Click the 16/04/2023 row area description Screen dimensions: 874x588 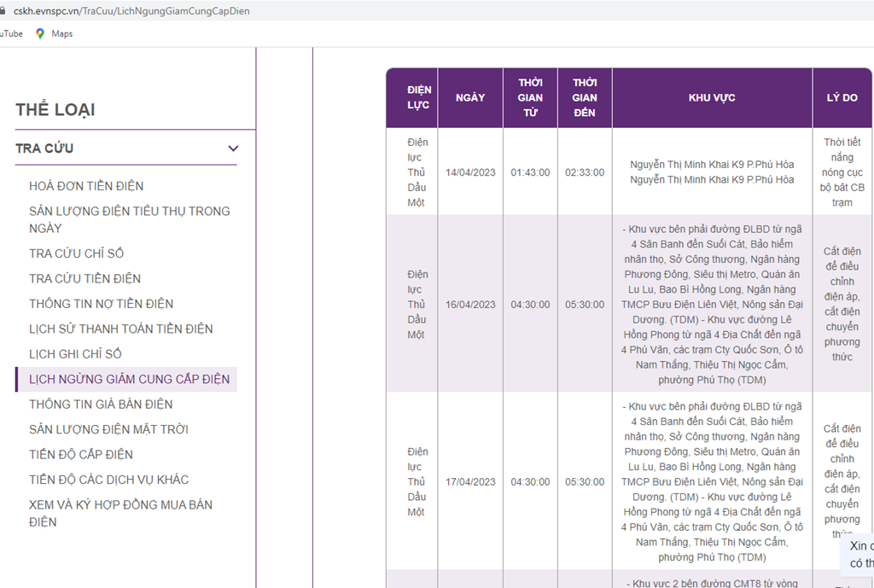(712, 305)
